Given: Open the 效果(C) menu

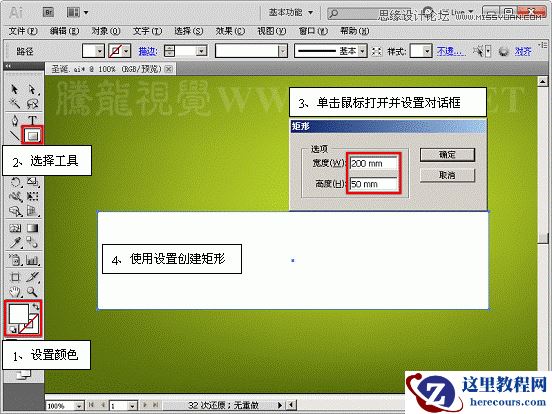Looking at the screenshot, I should 230,31.
